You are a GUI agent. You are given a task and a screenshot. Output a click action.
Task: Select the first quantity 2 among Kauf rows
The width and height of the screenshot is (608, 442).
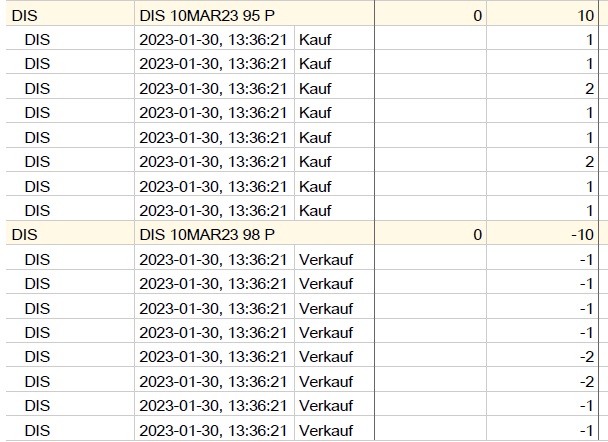point(589,89)
